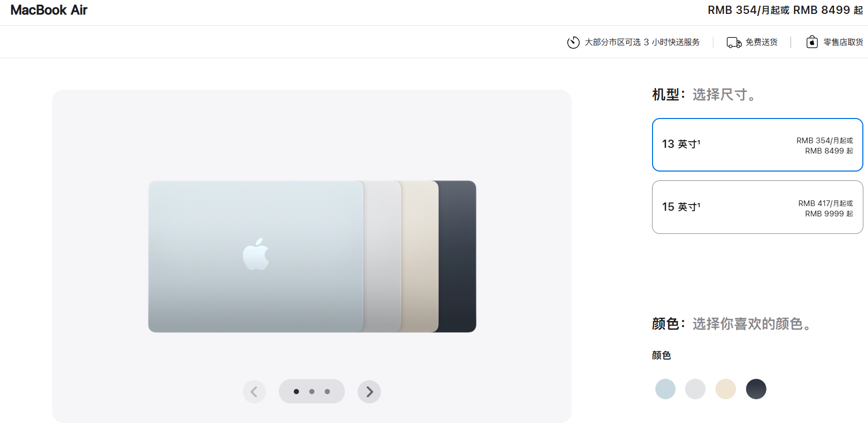Screen dimensions: 868x423
Task: Choose the silver color swatch
Action: tap(695, 389)
